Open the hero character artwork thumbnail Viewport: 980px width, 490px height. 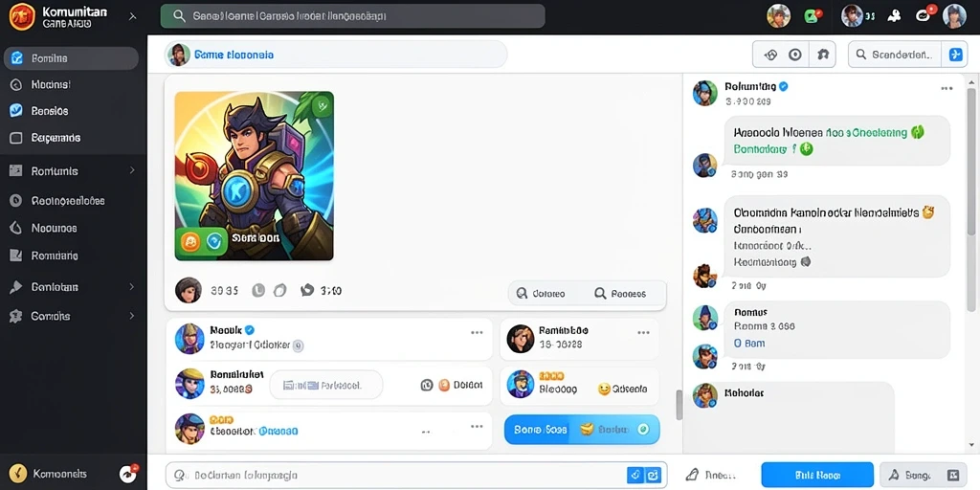tap(254, 176)
